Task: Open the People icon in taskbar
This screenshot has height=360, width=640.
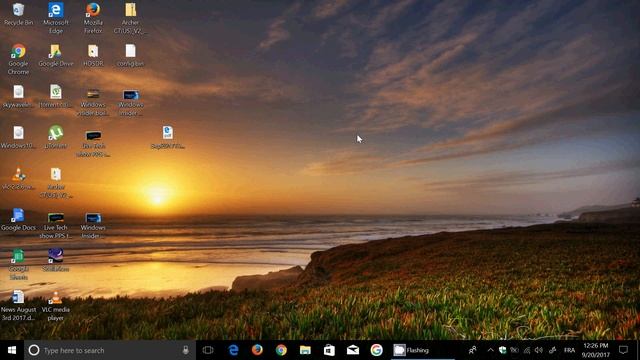Action: tap(473, 350)
